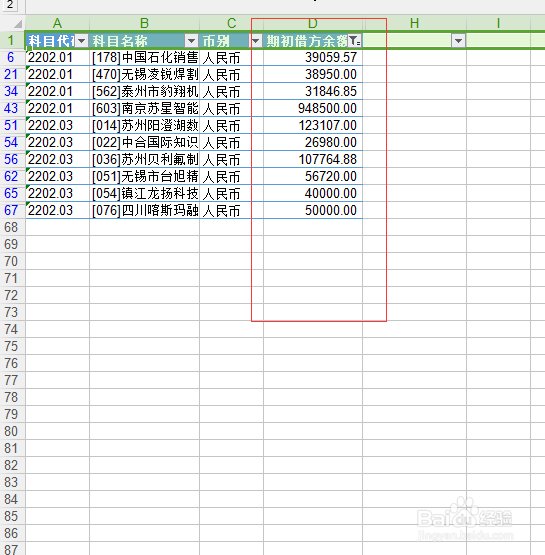Screen dimensions: 545x555
Task: Select the 2202.01 cell in row 6
Action: [57, 57]
